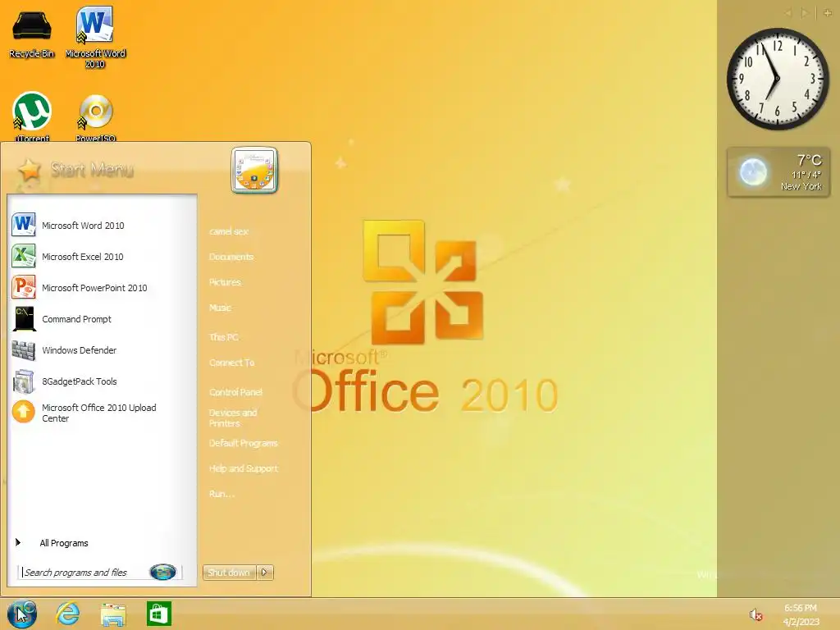Click the taskbar time and date

point(801,614)
